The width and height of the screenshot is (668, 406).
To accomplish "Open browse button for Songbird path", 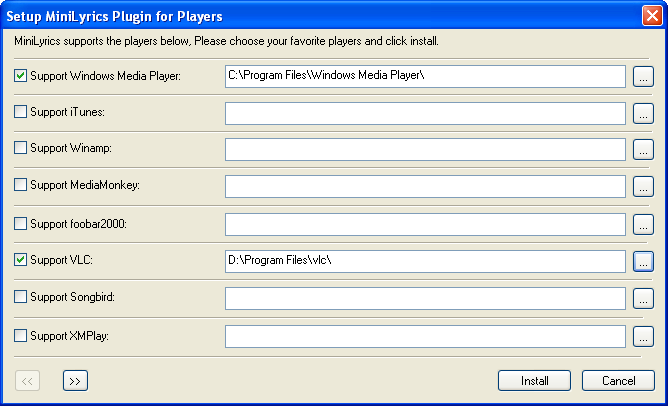I will click(643, 299).
